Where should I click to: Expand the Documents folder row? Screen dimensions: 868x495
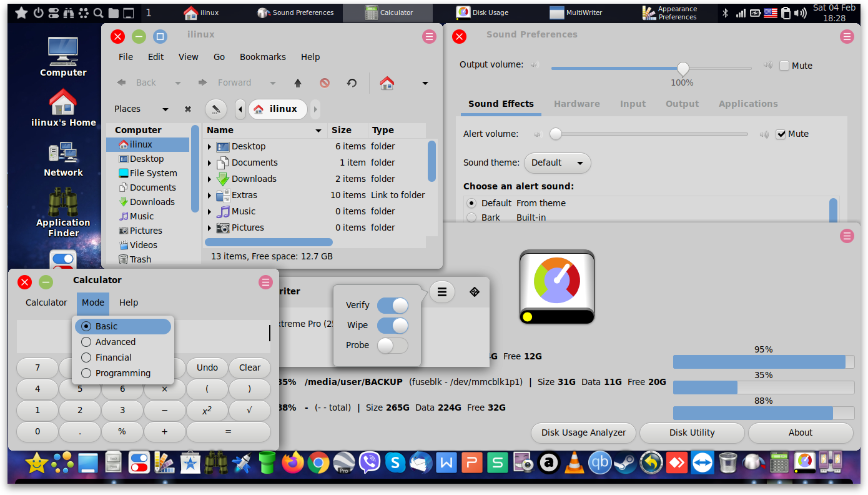pyautogui.click(x=210, y=162)
